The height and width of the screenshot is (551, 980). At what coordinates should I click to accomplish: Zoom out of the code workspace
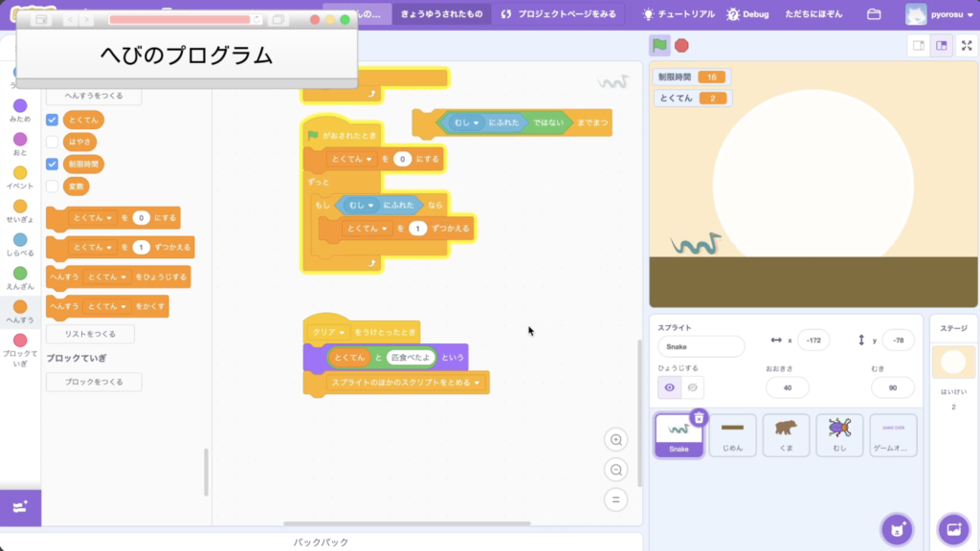click(616, 470)
